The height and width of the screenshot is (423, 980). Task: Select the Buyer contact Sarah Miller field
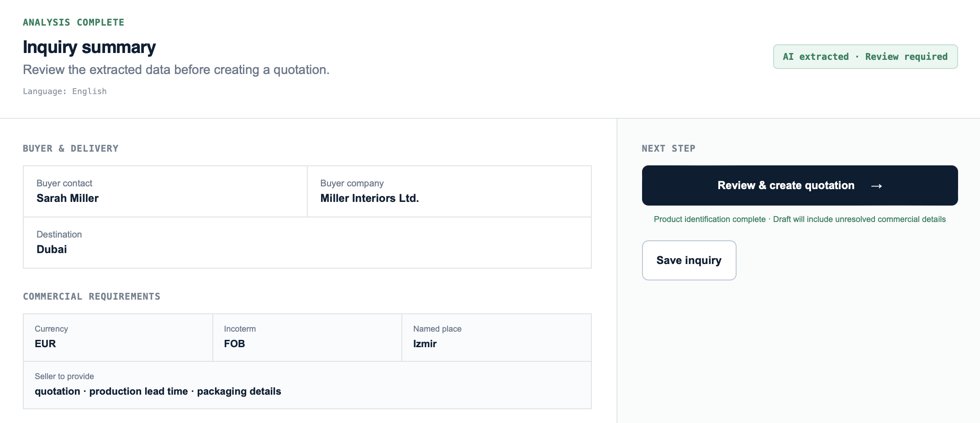tap(165, 191)
